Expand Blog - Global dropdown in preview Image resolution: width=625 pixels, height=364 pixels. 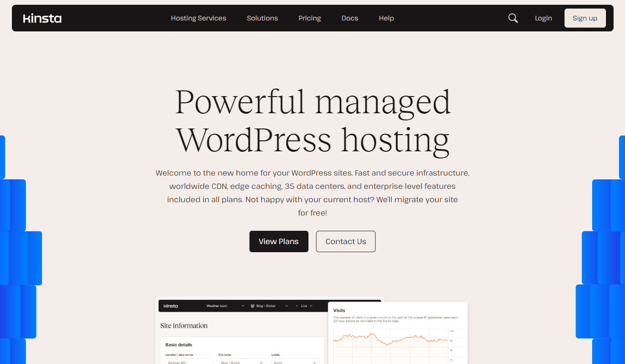(269, 306)
